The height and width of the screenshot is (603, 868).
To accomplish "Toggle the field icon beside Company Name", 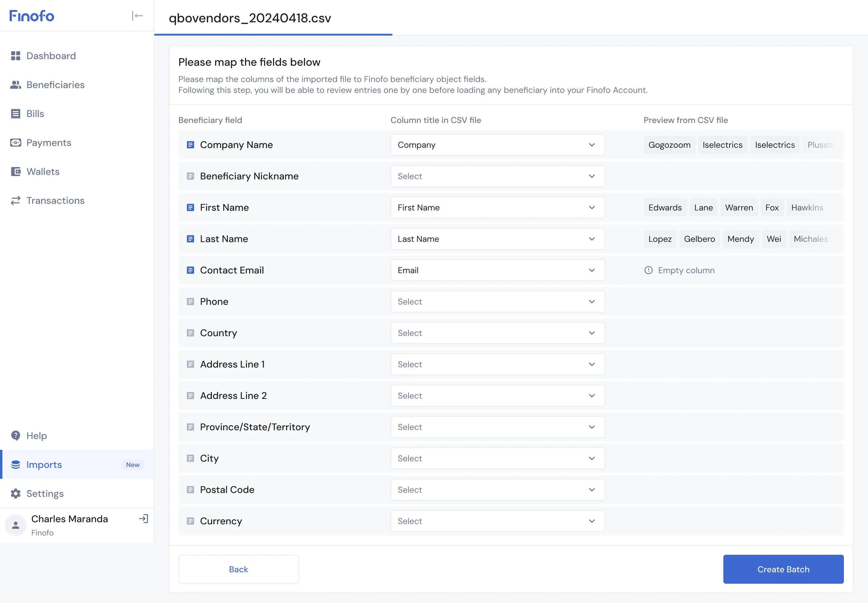I will coord(190,145).
